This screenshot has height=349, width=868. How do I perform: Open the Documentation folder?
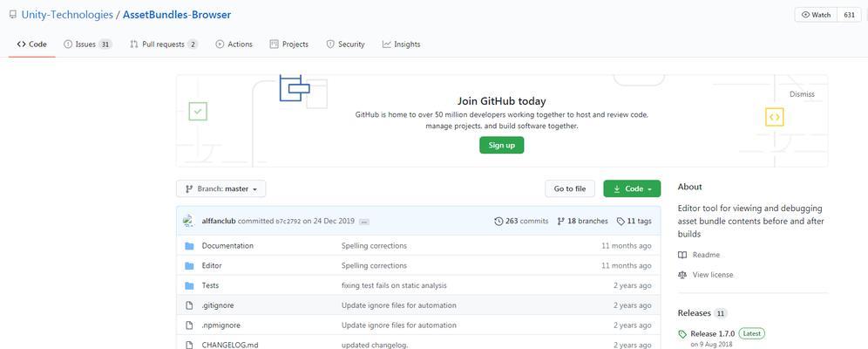tap(227, 245)
